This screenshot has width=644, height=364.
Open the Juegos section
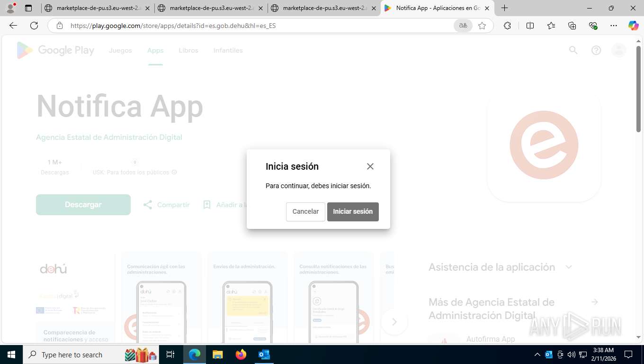point(120,50)
